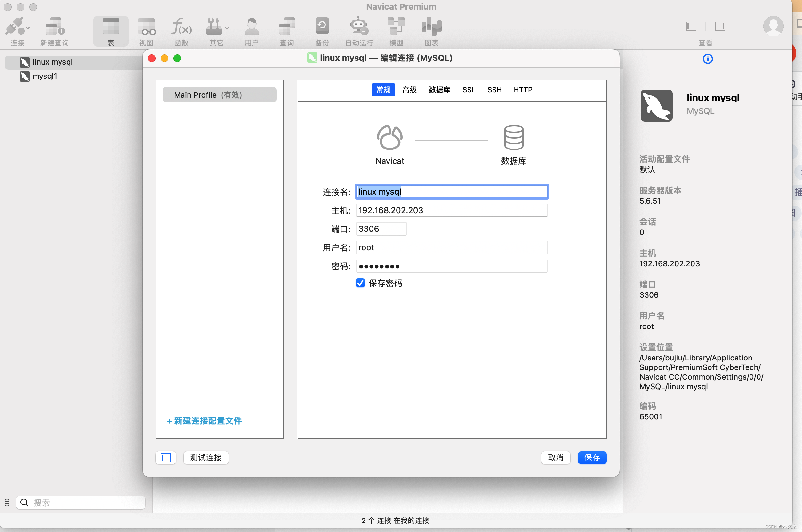Click the Automation robot icon
The image size is (802, 532).
pyautogui.click(x=359, y=26)
